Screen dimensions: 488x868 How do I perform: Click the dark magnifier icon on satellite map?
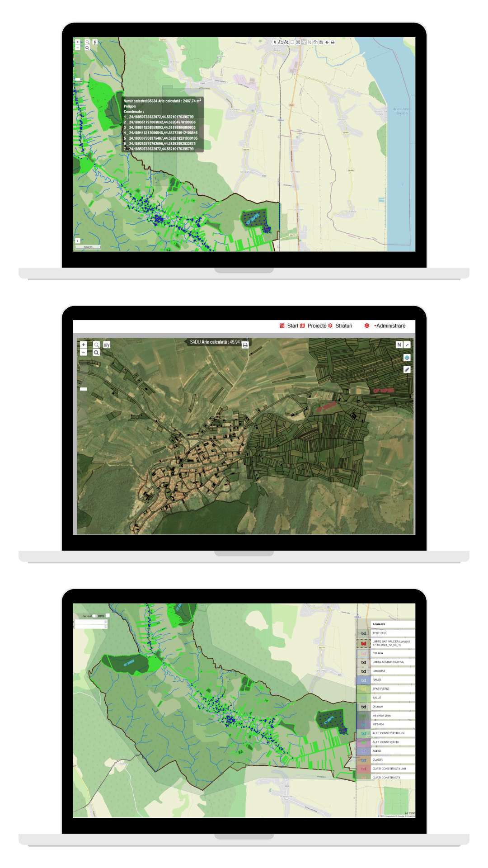pos(96,352)
